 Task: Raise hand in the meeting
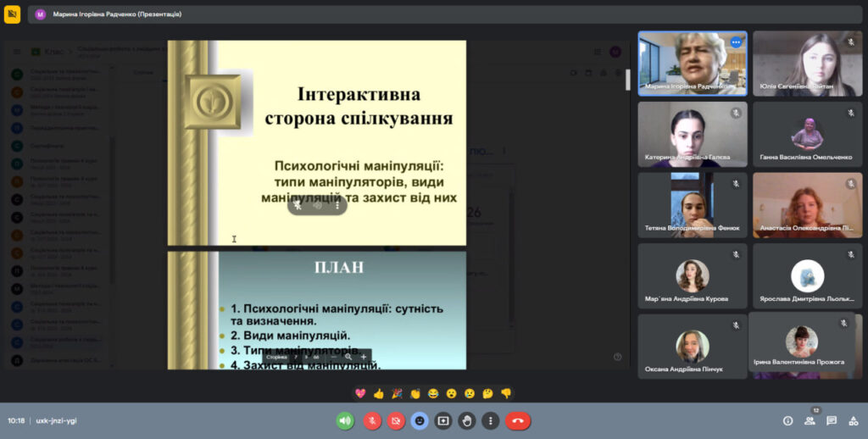pos(466,420)
